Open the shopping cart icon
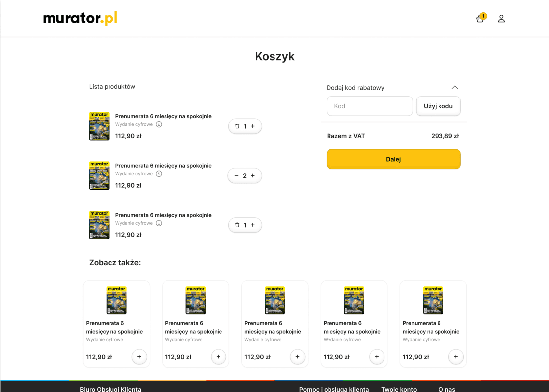The image size is (549, 392). point(479,18)
